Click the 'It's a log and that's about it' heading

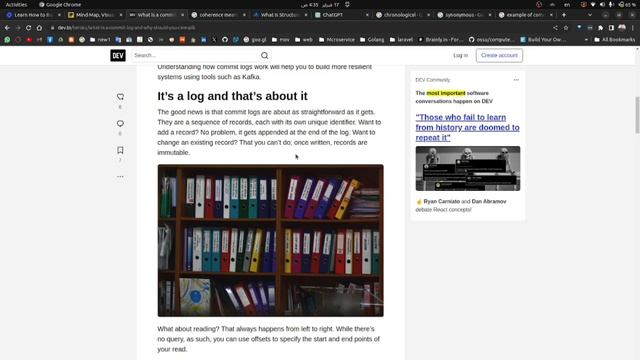232,96
